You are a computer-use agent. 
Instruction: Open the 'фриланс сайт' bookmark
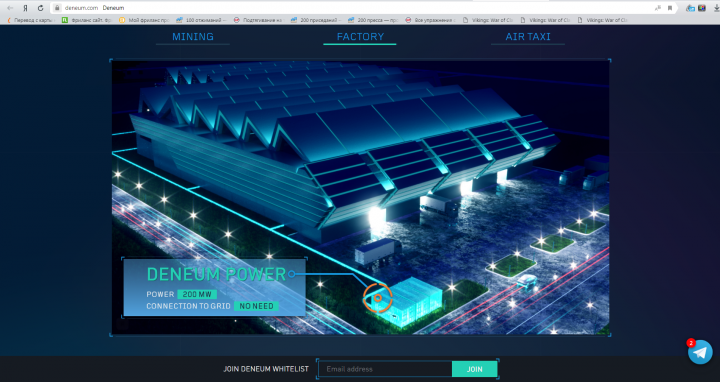pos(87,20)
